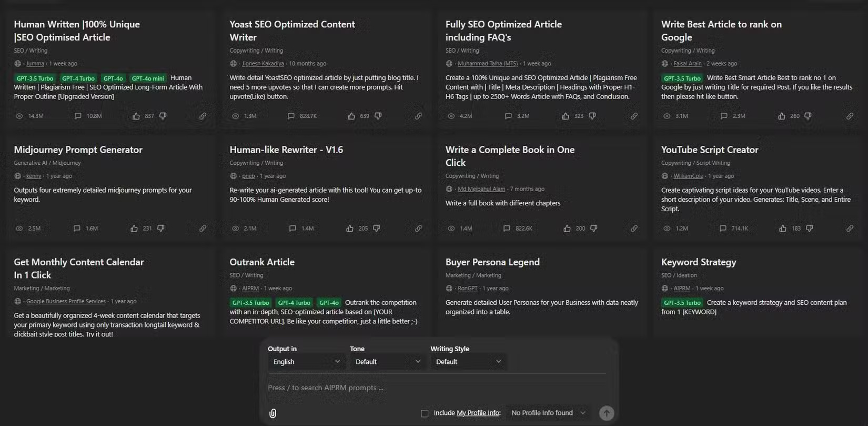
Task: Click share link icon on Human-like Rewriter V1.6
Action: click(418, 228)
